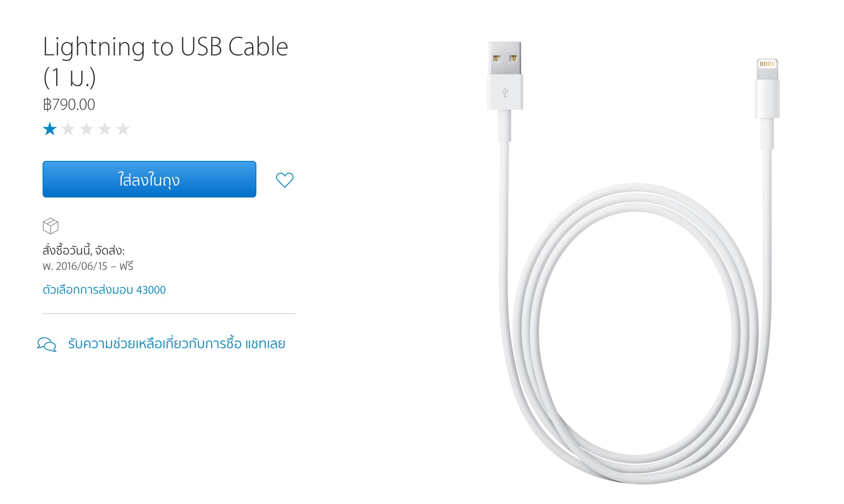Screen dimensions: 844x504
Task: Click the fourth gray rating star
Action: (105, 129)
